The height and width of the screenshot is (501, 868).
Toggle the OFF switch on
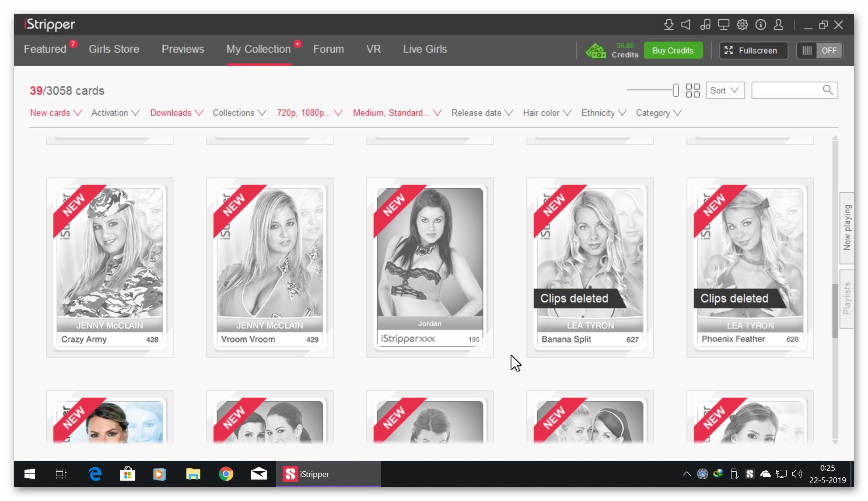click(x=819, y=50)
